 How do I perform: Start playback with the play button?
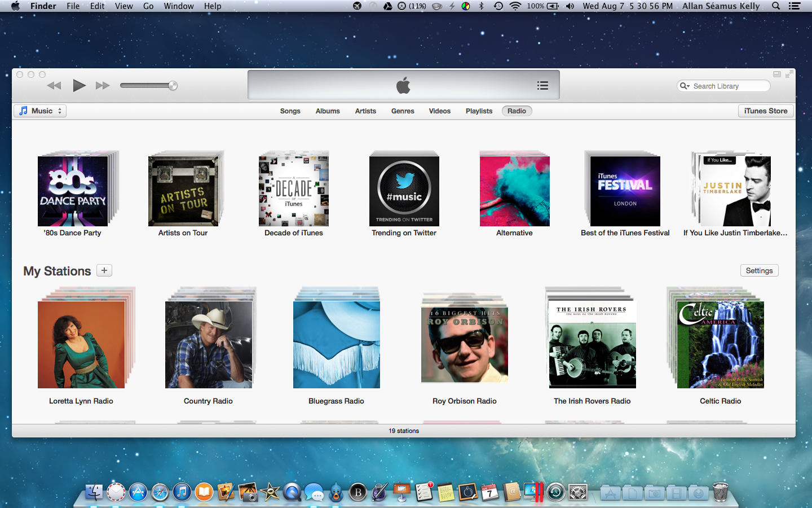pos(79,86)
